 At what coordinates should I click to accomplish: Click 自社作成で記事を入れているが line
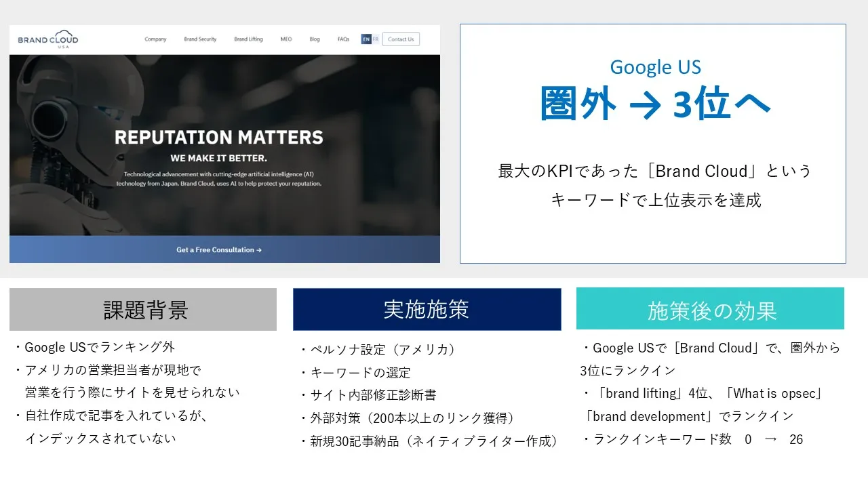110,415
